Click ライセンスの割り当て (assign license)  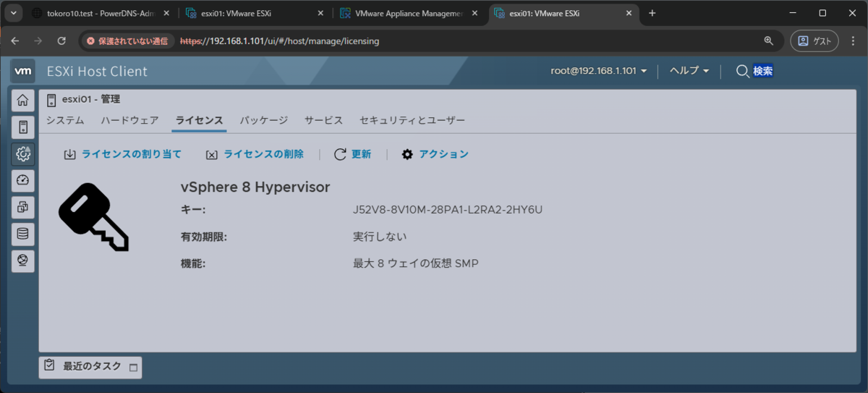coord(122,154)
